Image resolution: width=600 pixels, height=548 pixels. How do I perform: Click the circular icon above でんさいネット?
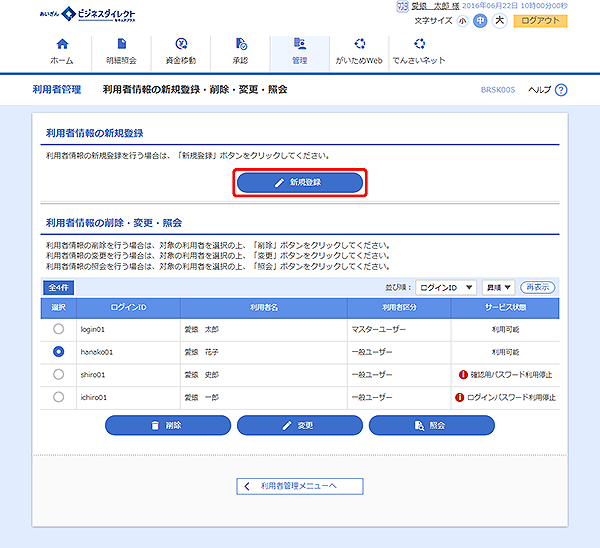pyautogui.click(x=419, y=44)
